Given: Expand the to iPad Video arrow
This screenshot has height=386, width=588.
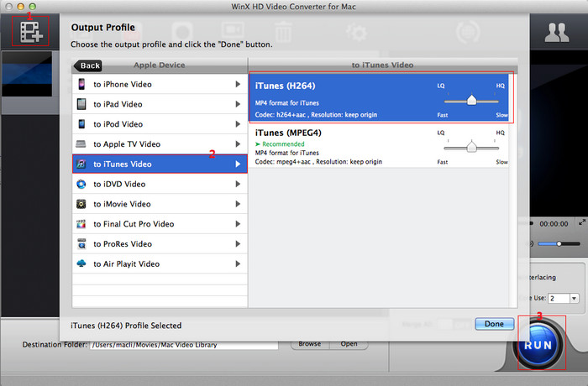Looking at the screenshot, I should 238,104.
